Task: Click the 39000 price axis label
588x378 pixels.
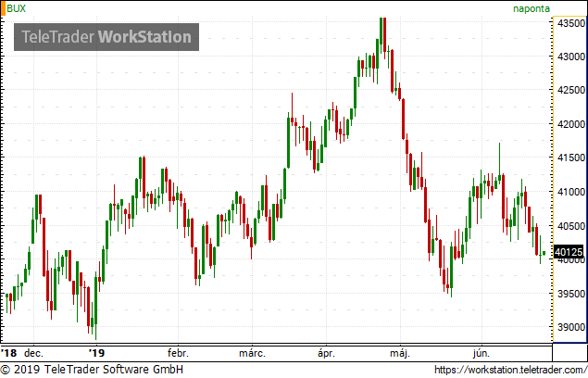Action: [571, 327]
